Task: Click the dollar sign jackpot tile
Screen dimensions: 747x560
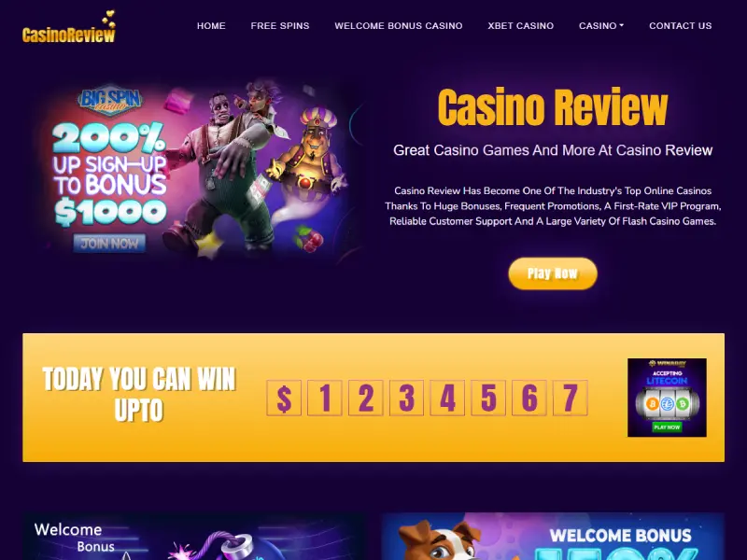Action: pyautogui.click(x=284, y=399)
